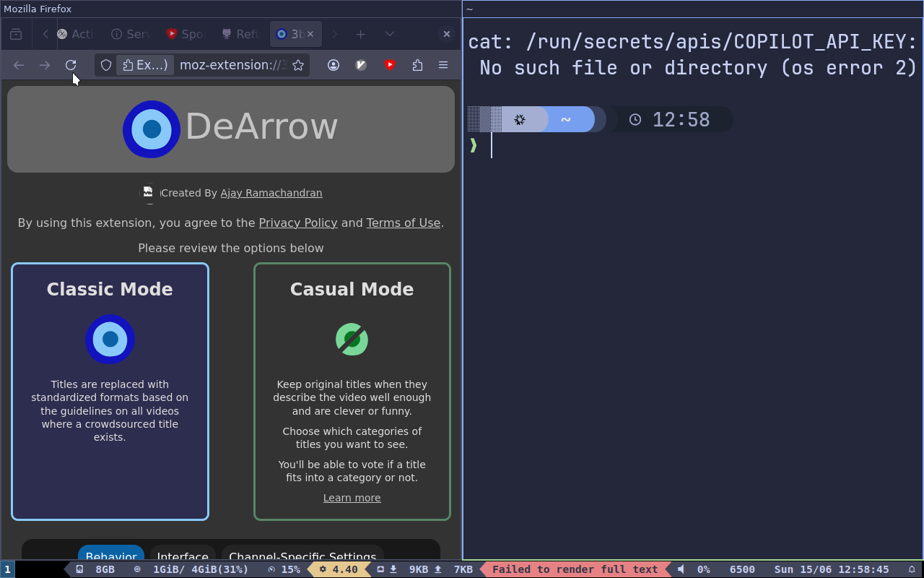Open the Learn more link in Casual Mode
Screen dimensions: 924x578
coord(352,498)
